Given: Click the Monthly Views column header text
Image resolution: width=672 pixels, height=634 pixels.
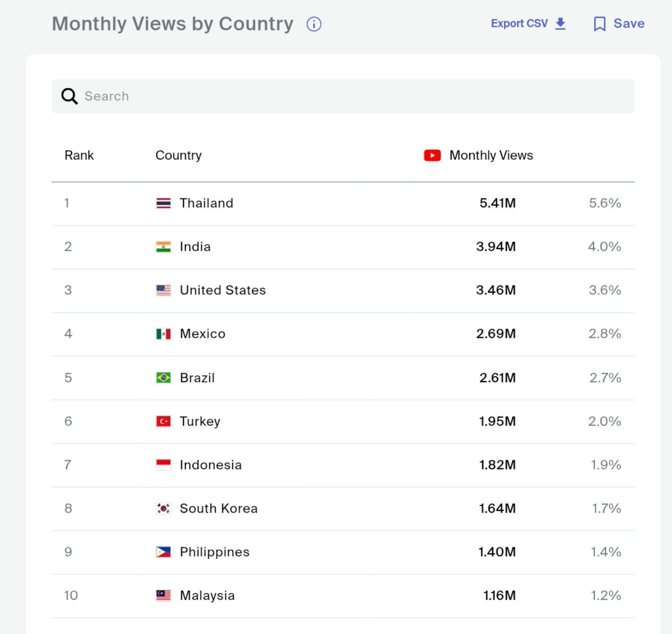Looking at the screenshot, I should pyautogui.click(x=491, y=156).
